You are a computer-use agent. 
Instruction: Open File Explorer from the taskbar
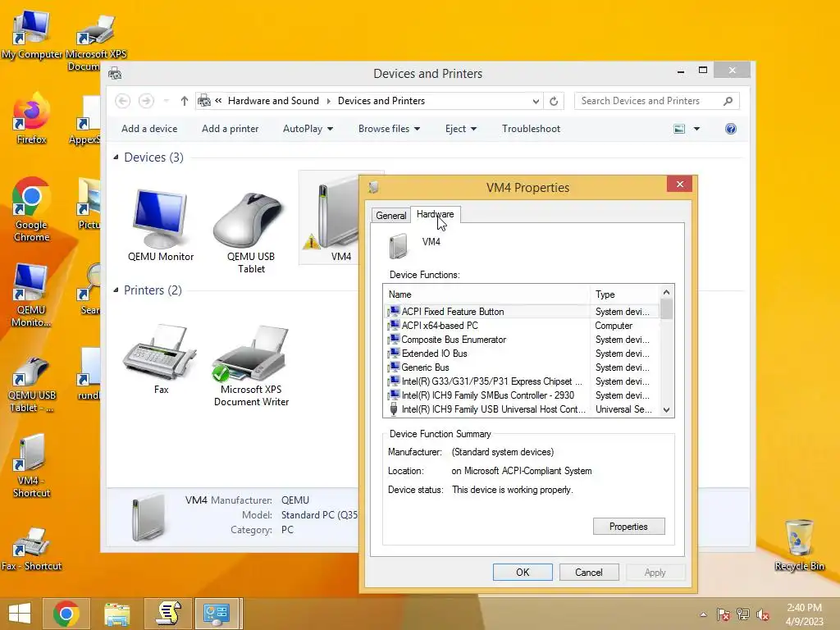coord(116,614)
